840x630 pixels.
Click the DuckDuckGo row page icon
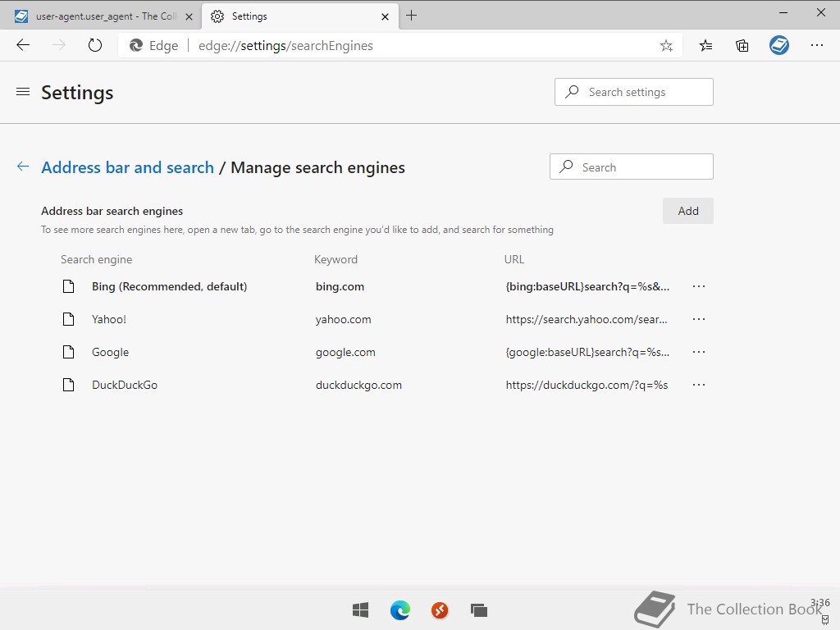[69, 385]
